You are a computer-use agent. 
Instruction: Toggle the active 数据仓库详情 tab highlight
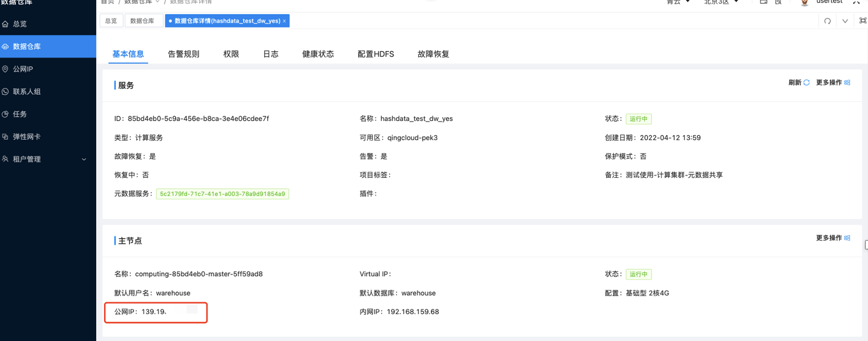223,20
